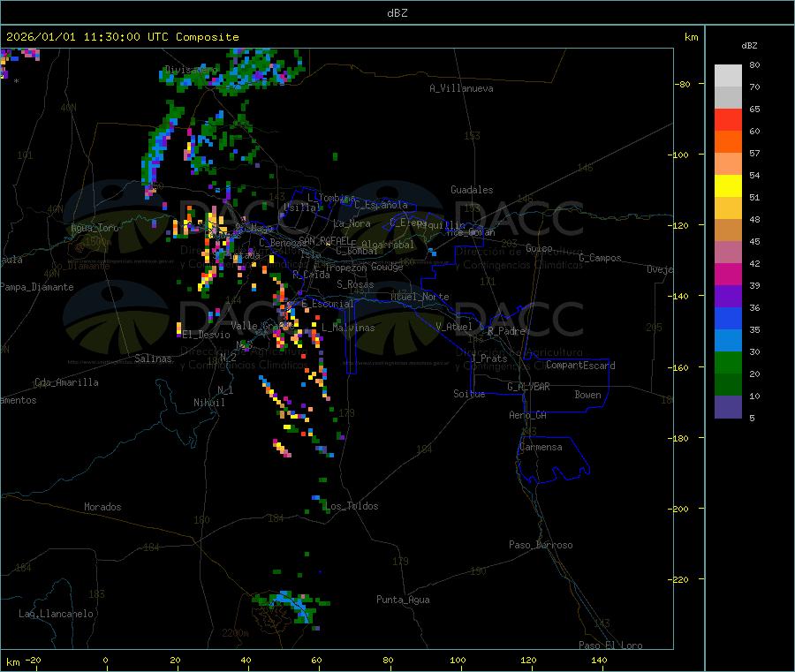
Task: Click the J_Prats map label
Action: tap(488, 358)
